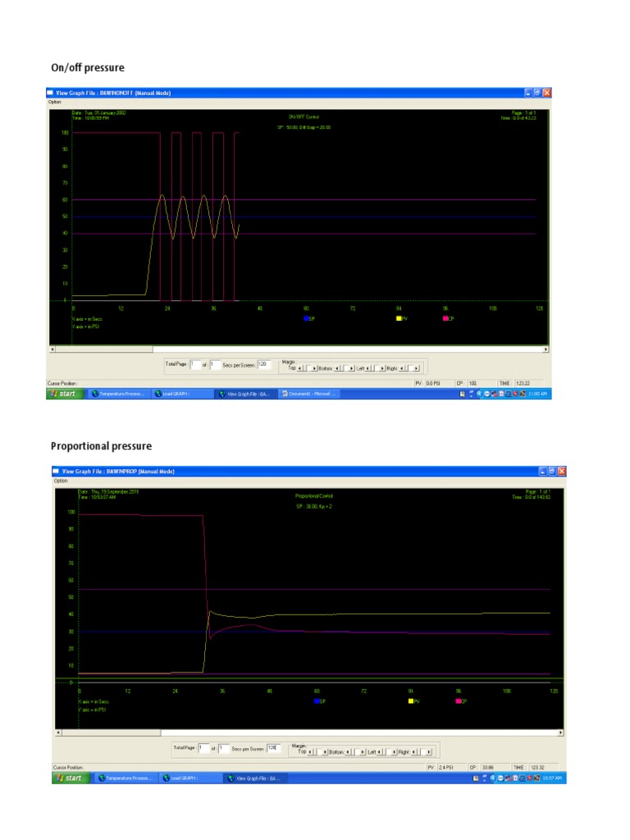Open Option menu in BAWINPROP graph window

59,481
